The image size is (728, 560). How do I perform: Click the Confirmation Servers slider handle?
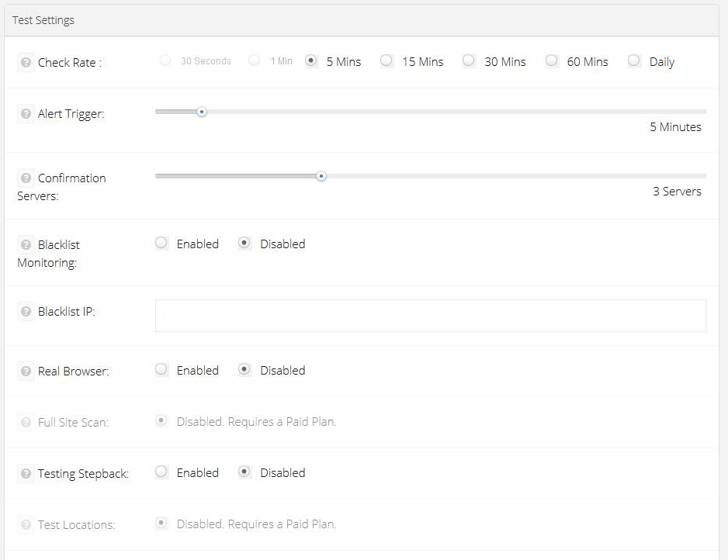(321, 176)
